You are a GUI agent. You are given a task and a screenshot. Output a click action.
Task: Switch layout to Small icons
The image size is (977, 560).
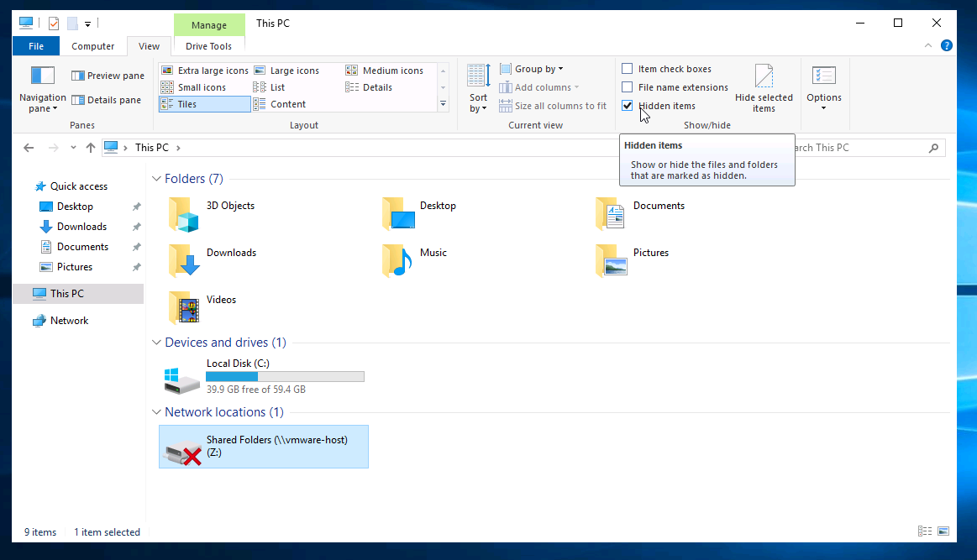click(194, 87)
